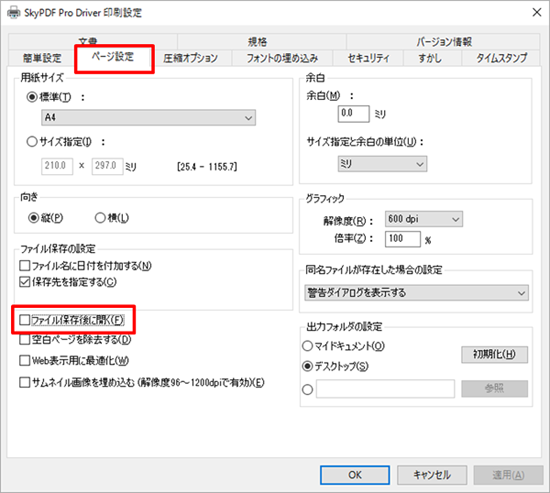Viewport: 550px width, 493px height.
Task: Enable ファイル保存後に開く checkbox
Action: [25, 320]
